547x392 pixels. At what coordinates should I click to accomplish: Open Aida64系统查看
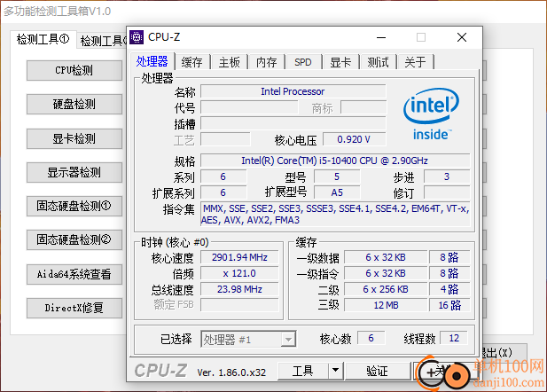pyautogui.click(x=74, y=274)
